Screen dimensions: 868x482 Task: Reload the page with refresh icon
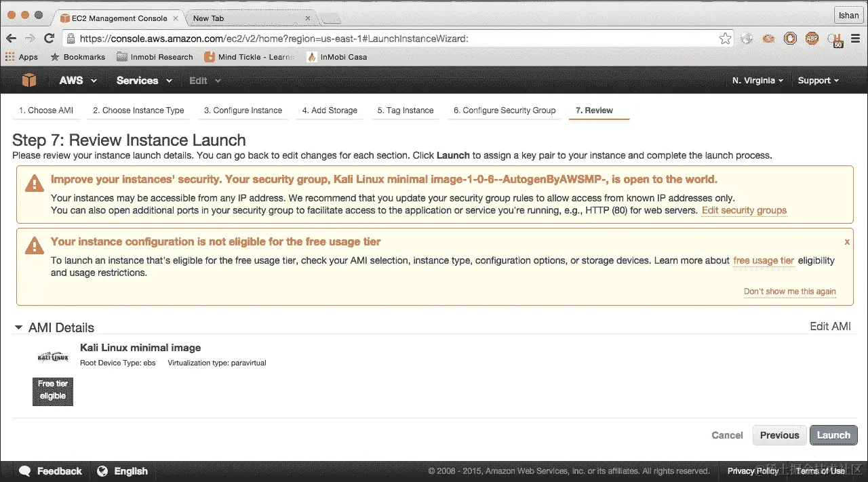[49, 39]
